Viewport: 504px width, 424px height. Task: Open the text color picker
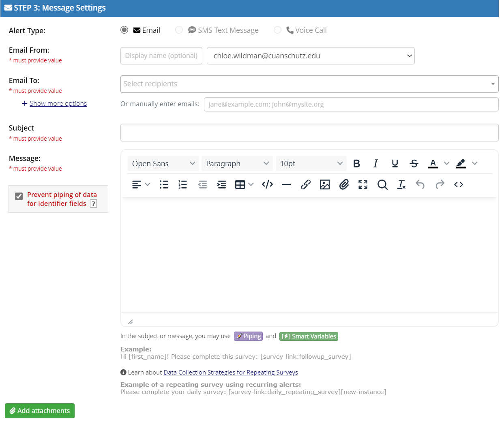pyautogui.click(x=433, y=163)
